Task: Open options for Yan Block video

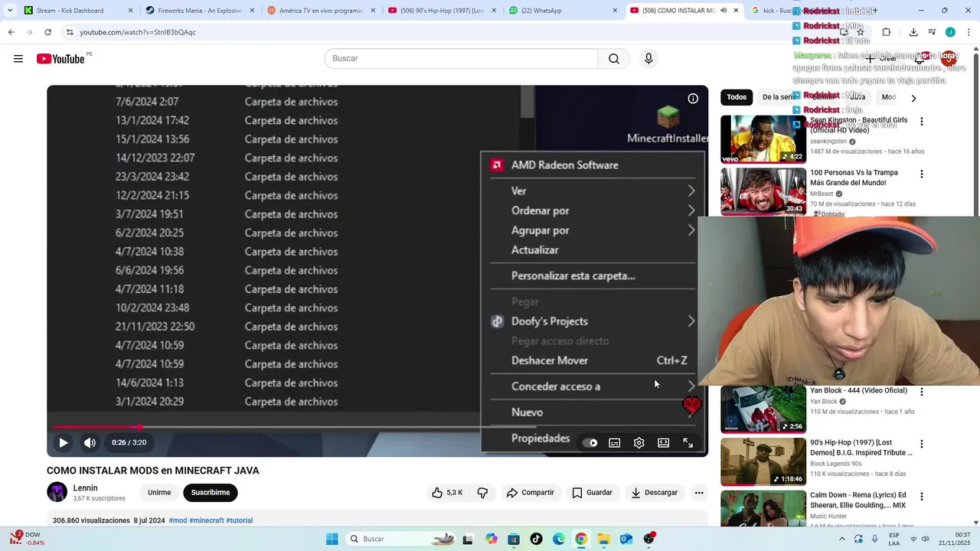Action: tap(922, 392)
